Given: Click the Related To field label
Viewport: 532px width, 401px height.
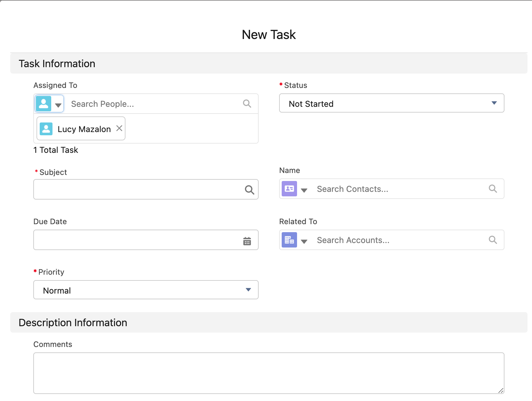Looking at the screenshot, I should coord(298,222).
